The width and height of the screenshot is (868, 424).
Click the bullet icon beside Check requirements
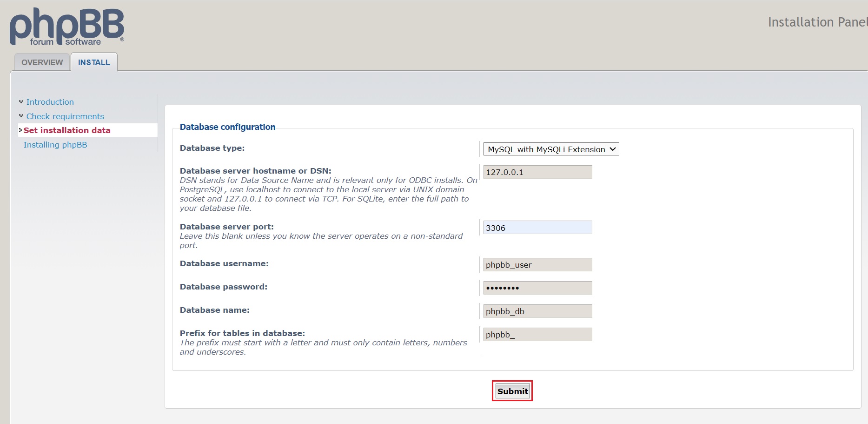pos(21,116)
